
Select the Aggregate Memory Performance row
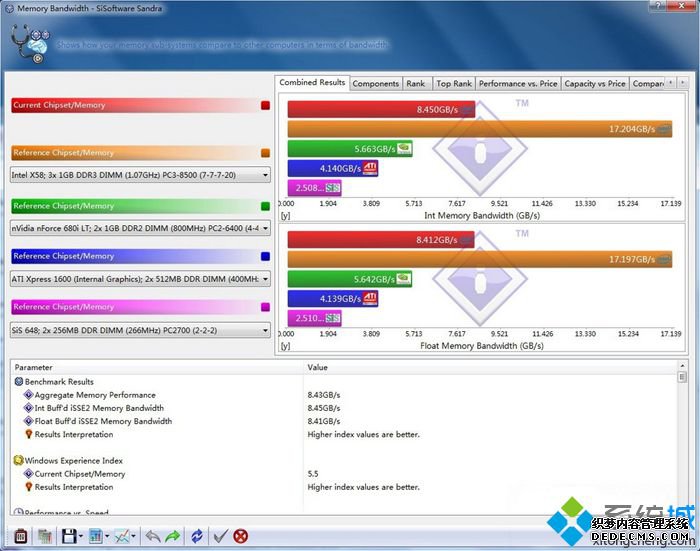point(344,395)
